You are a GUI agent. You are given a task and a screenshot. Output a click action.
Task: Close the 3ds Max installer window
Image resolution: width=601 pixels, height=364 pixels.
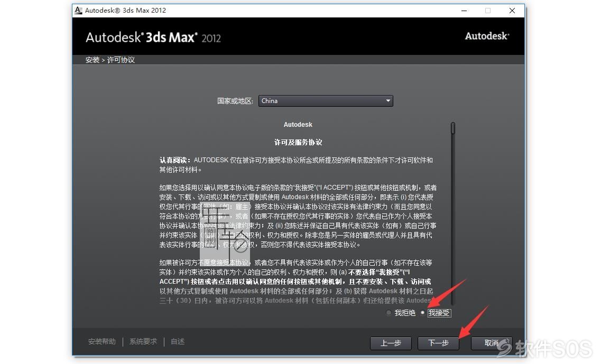click(512, 11)
